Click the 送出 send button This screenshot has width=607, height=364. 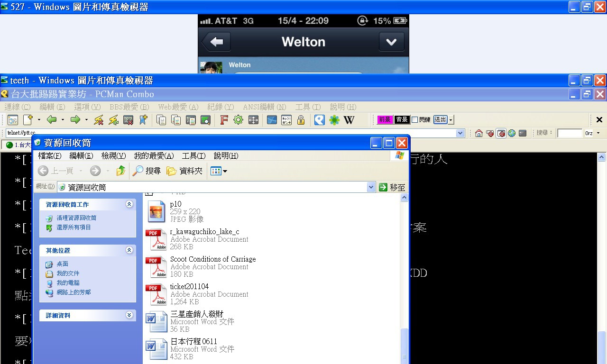[440, 119]
